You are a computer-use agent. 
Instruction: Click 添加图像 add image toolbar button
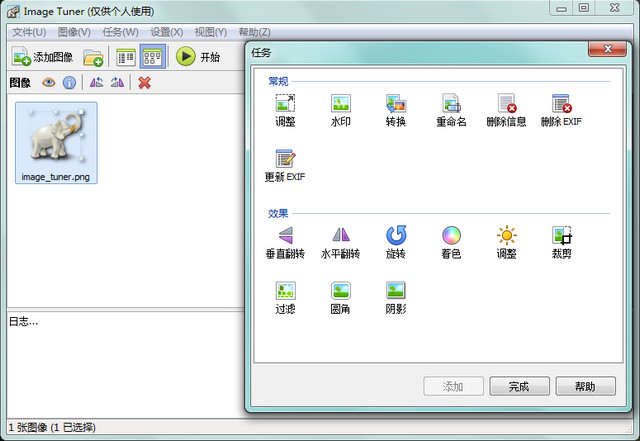42,57
